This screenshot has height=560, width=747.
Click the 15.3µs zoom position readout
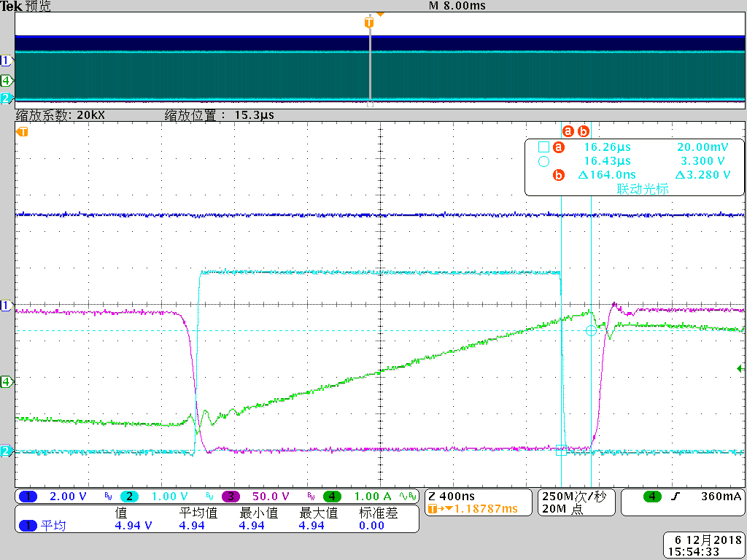coord(254,115)
